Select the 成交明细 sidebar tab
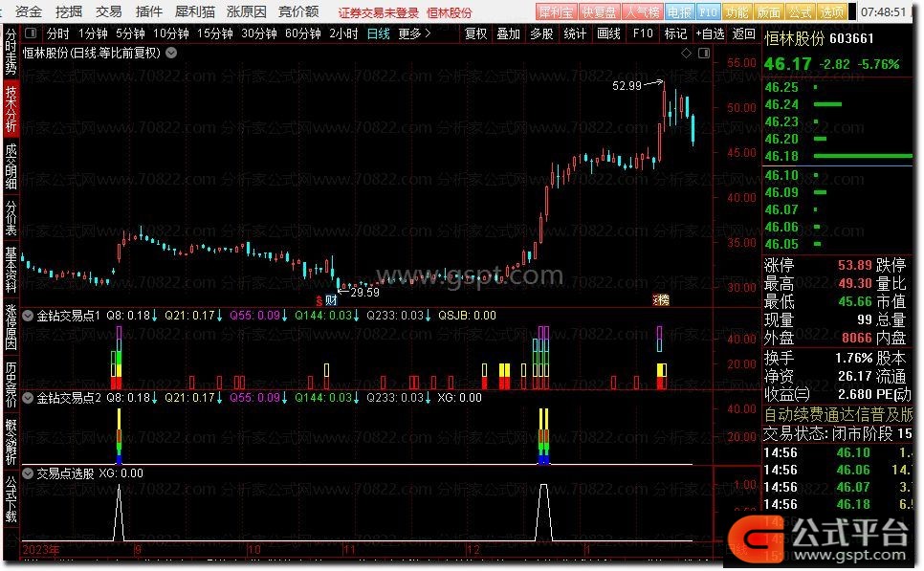Image resolution: width=924 pixels, height=571 pixels. coord(11,166)
